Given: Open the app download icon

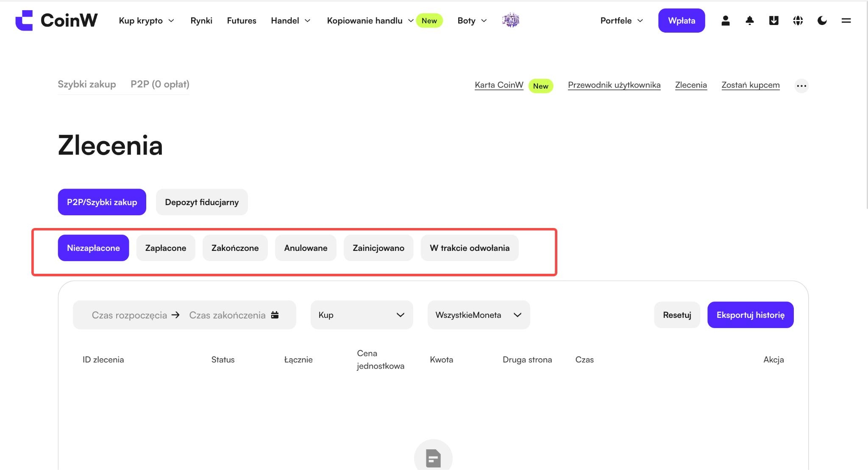Looking at the screenshot, I should (774, 20).
